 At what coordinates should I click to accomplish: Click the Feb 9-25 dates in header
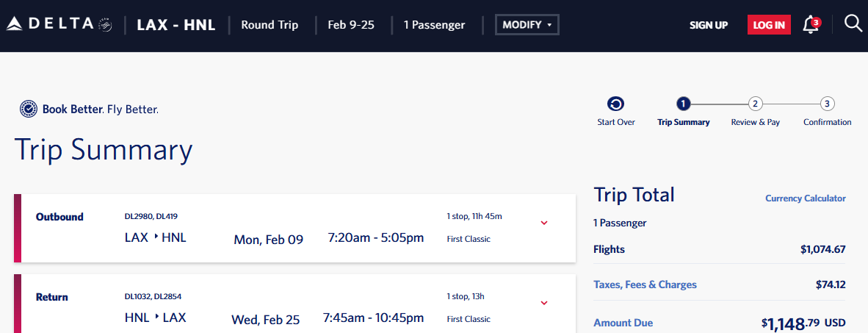click(x=351, y=25)
